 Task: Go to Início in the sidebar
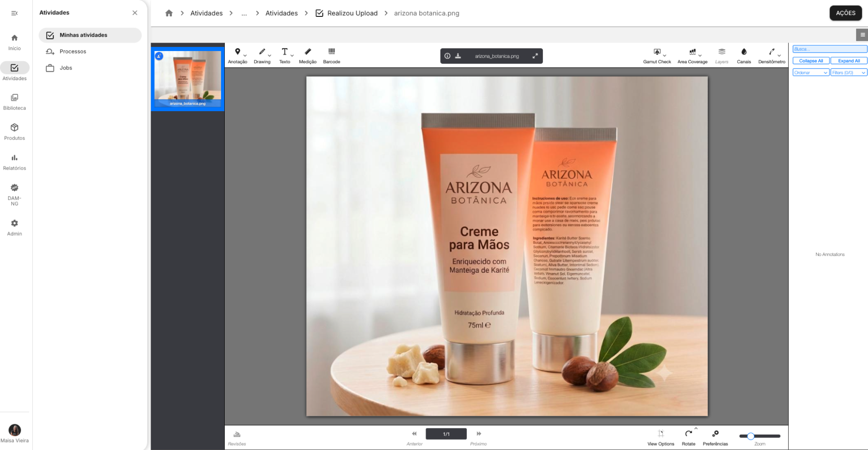click(x=15, y=42)
